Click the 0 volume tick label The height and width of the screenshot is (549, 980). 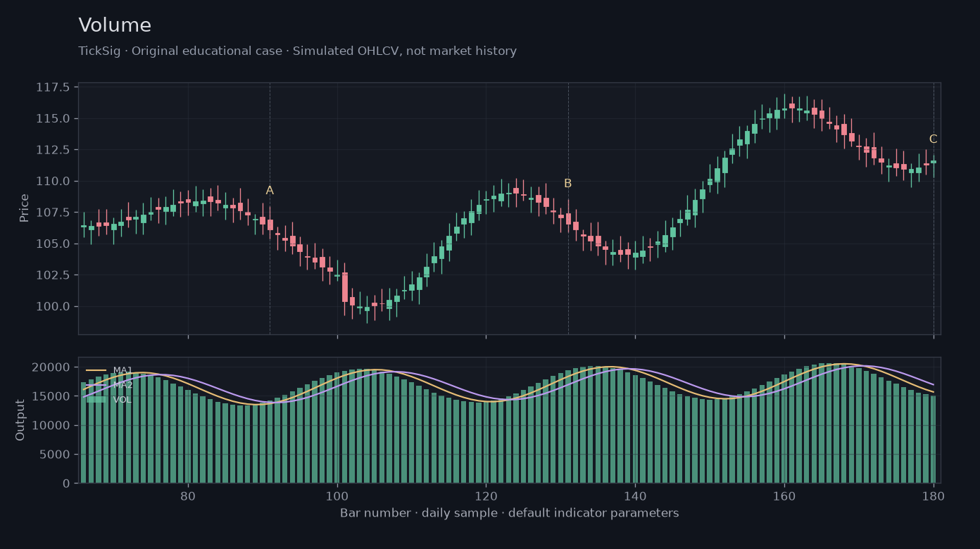66,484
